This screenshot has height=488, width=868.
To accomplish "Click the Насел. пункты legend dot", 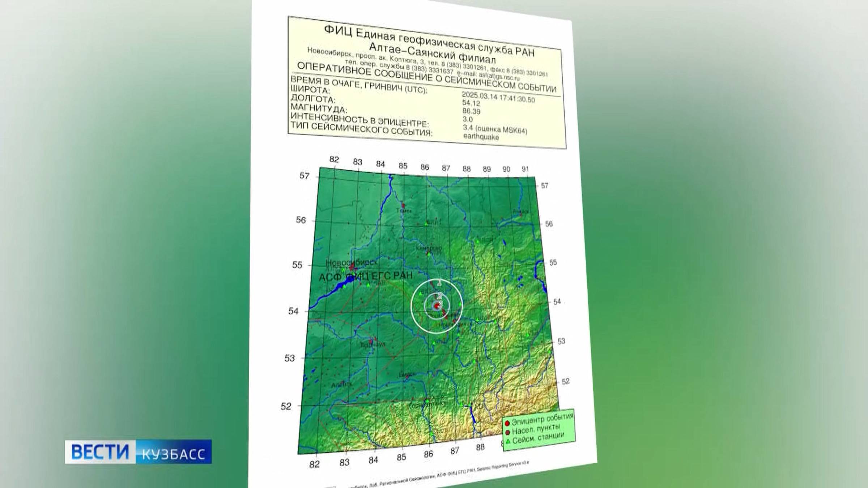I will click(x=507, y=432).
